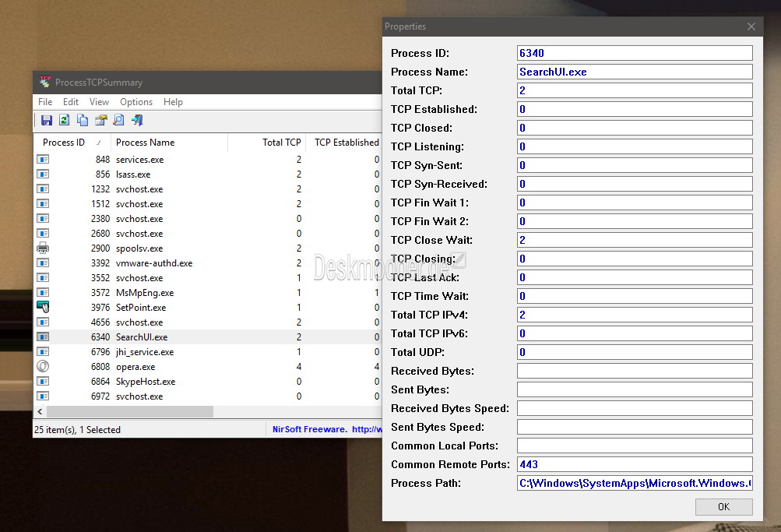Select the vmware-authd.exe process name

point(154,263)
